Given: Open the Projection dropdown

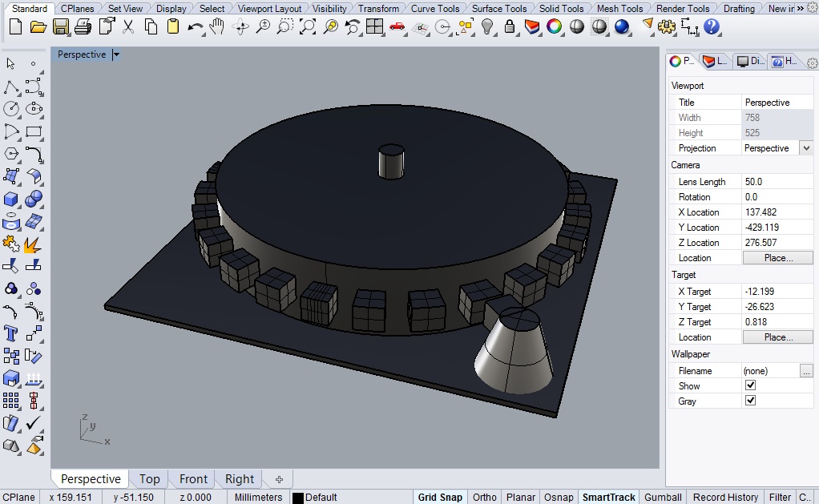Looking at the screenshot, I should coord(806,148).
